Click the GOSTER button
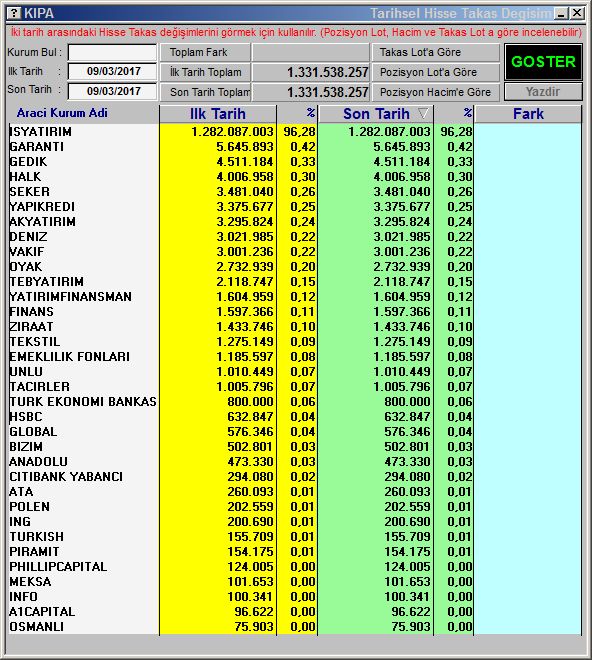The width and height of the screenshot is (592, 660). (x=543, y=62)
